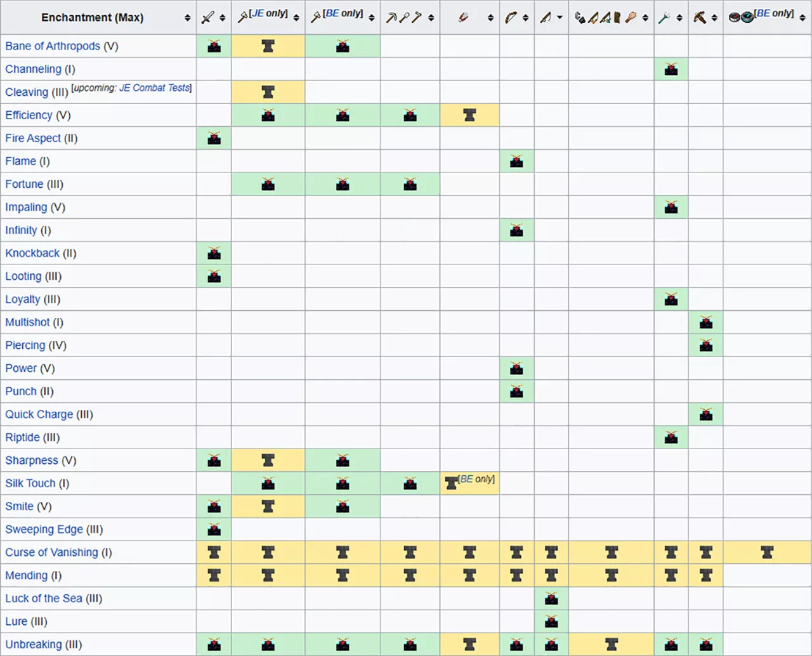This screenshot has height=656, width=812.
Task: Click the enchanting table icon in Sweeping Edge row
Action: [x=214, y=529]
